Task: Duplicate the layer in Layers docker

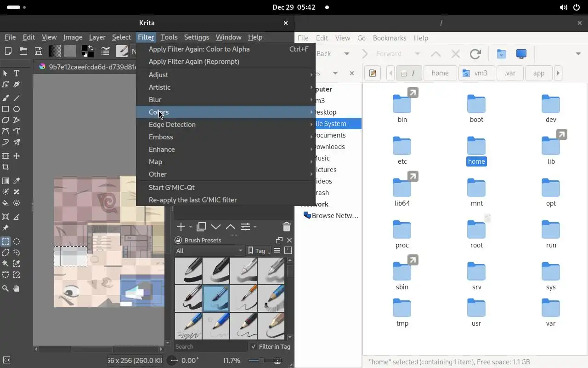Action: [201, 227]
